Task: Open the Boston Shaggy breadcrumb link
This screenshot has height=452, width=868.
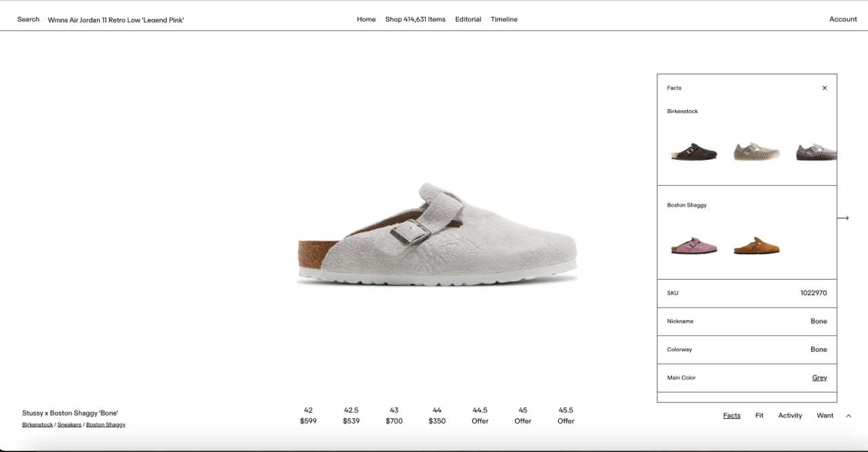Action: pyautogui.click(x=106, y=425)
